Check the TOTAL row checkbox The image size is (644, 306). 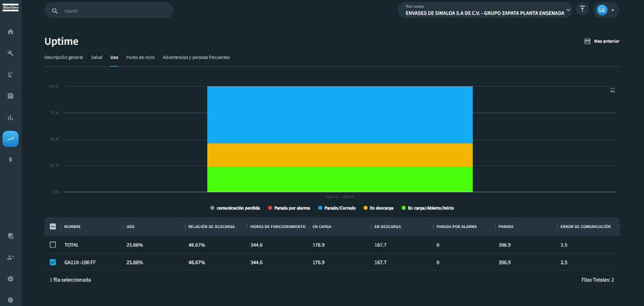53,245
